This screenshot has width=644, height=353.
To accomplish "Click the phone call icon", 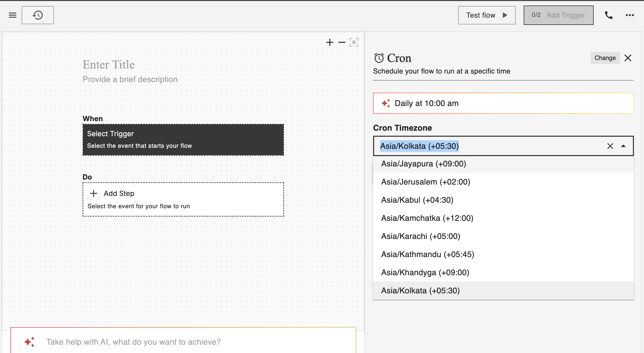I will click(609, 15).
